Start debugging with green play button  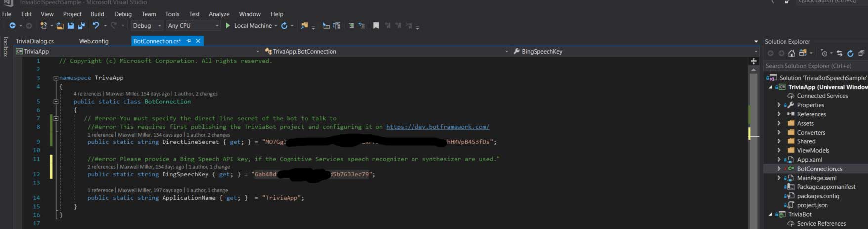point(228,26)
